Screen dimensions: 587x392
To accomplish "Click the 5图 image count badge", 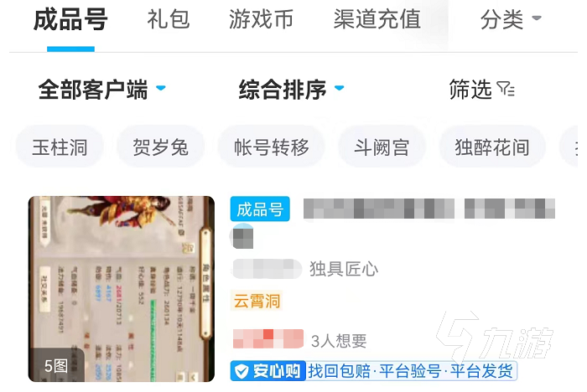I will point(56,365).
